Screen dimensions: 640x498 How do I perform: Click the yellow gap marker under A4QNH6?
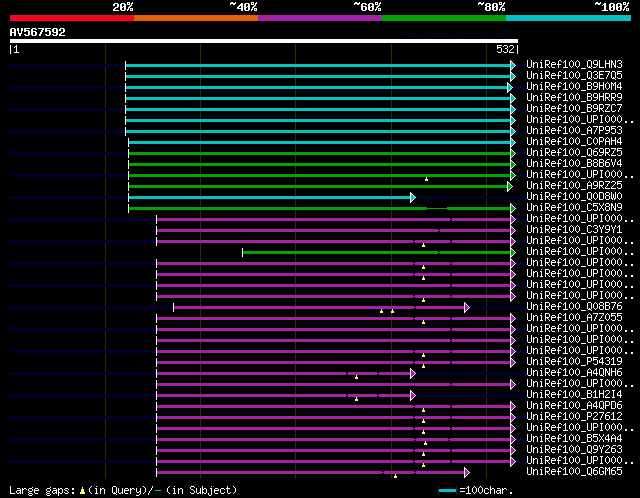tap(356, 377)
